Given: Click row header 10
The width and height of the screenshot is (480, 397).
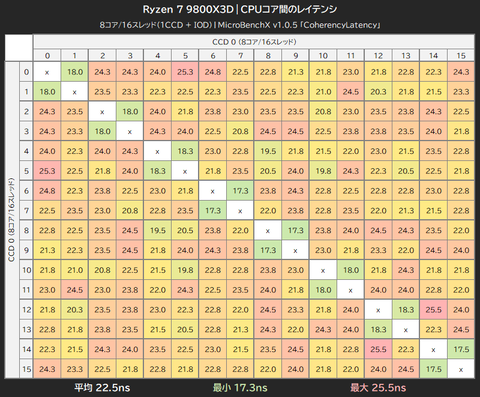Looking at the screenshot, I should pos(26,270).
